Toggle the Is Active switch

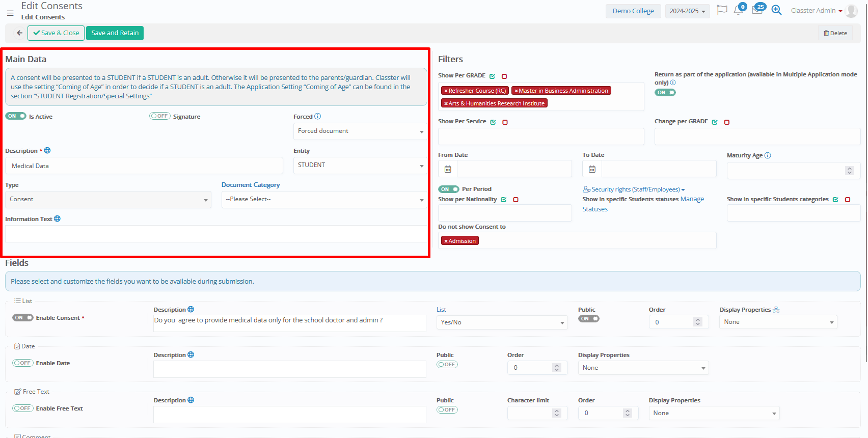(x=16, y=116)
